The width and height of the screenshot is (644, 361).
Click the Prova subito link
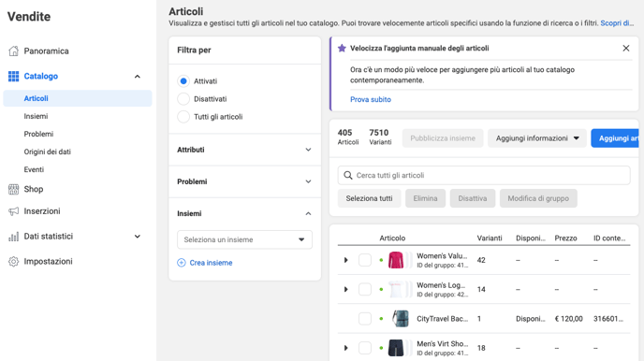click(371, 99)
